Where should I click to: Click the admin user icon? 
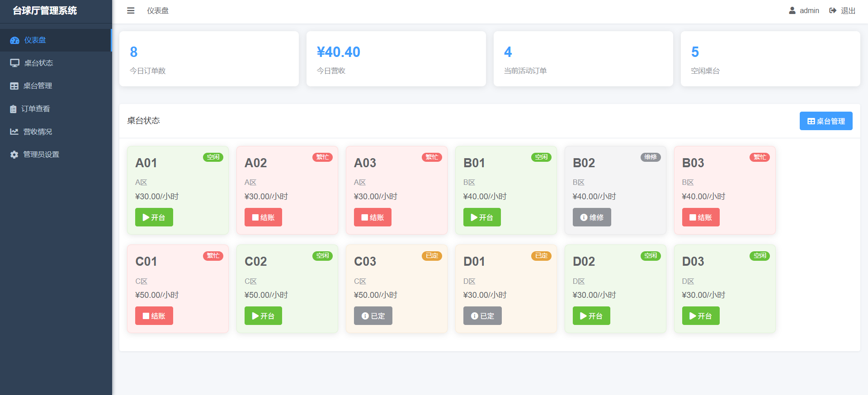pos(792,10)
